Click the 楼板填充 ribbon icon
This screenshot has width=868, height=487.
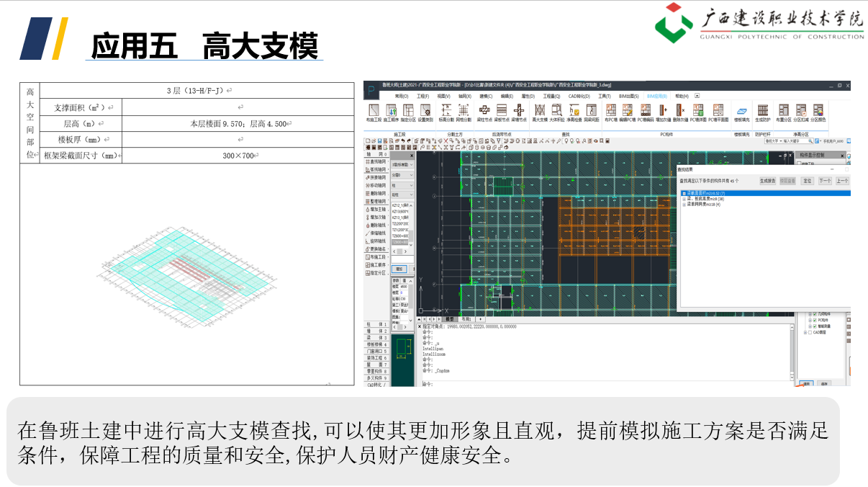click(741, 112)
